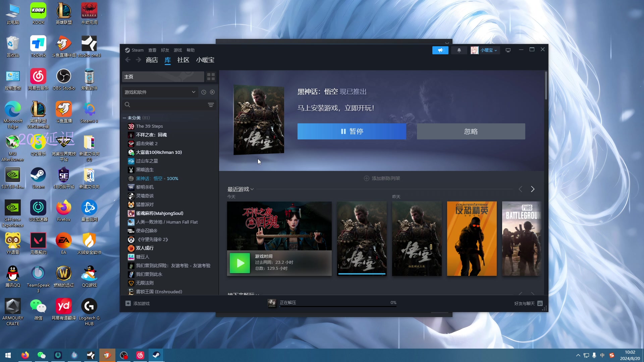Image resolution: width=644 pixels, height=362 pixels.
Task: Click the microphone icon in system tray
Action: (x=594, y=355)
